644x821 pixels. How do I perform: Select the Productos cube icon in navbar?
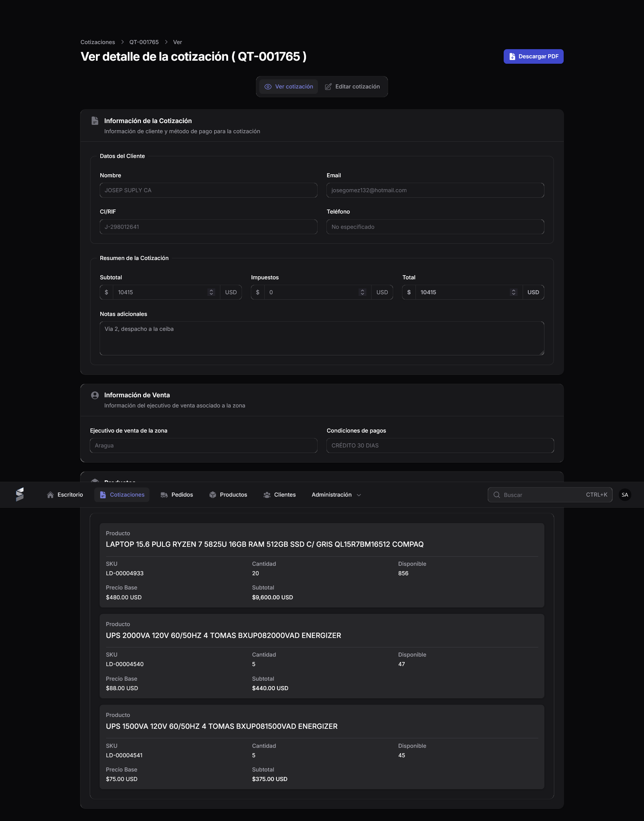pos(213,495)
